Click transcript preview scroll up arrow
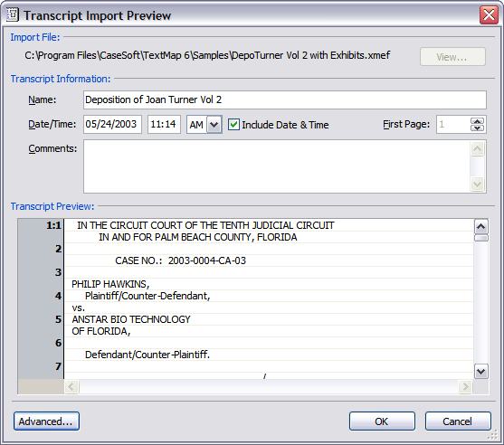Screen dimensions: 504x445 pyautogui.click(x=481, y=227)
